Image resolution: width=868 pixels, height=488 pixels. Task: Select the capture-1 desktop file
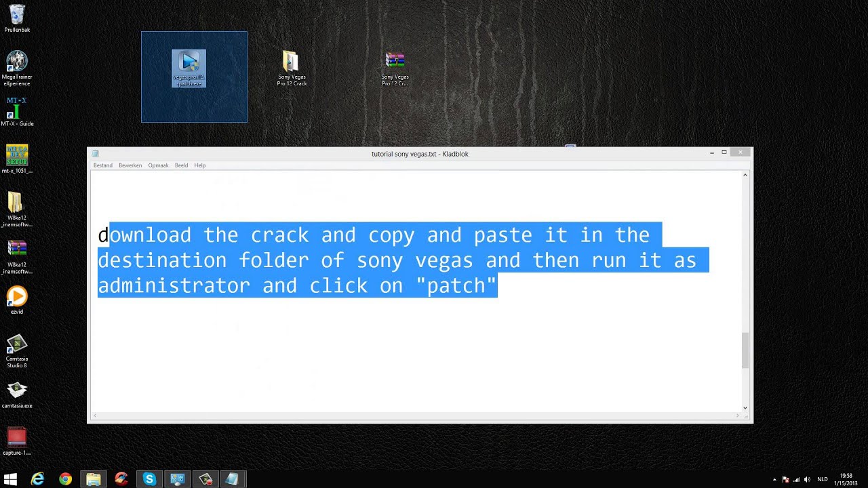(17, 441)
